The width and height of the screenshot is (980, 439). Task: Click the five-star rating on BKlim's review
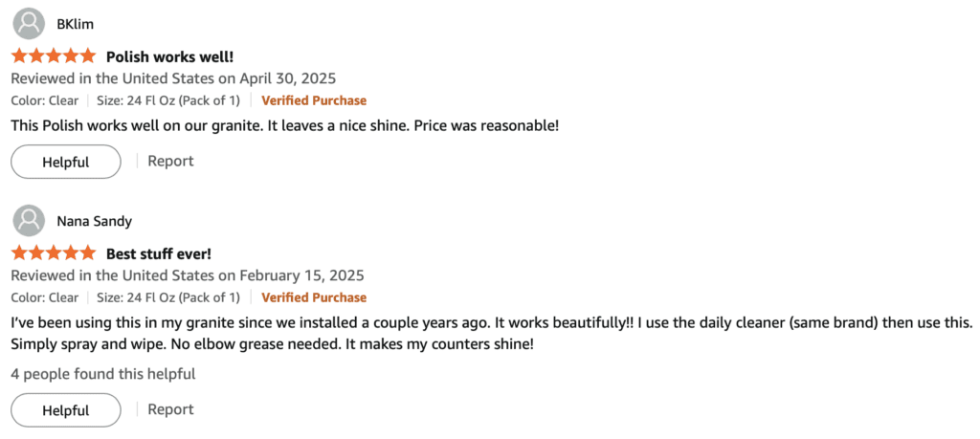point(54,56)
